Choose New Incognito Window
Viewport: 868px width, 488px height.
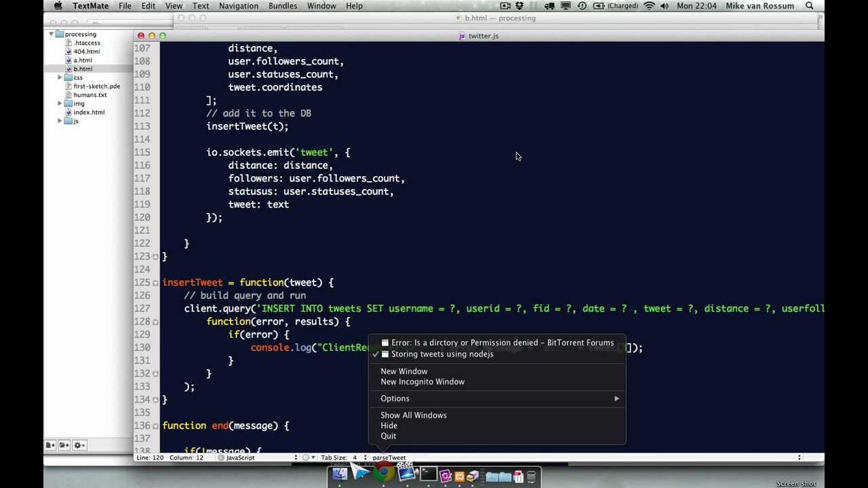(496, 382)
